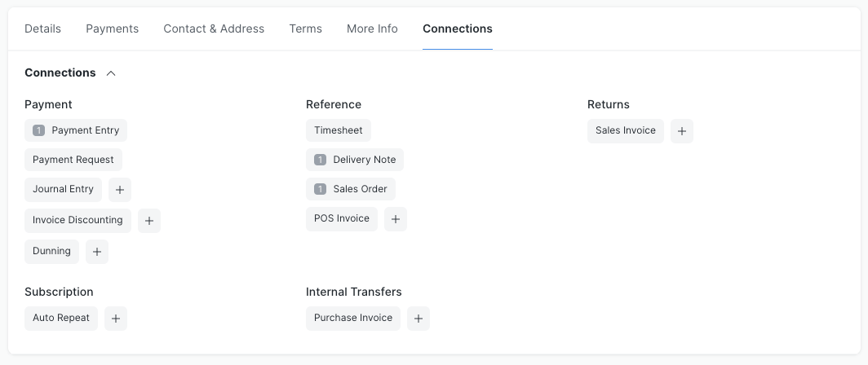
Task: Open linked Payment Entry documents
Action: (x=76, y=130)
